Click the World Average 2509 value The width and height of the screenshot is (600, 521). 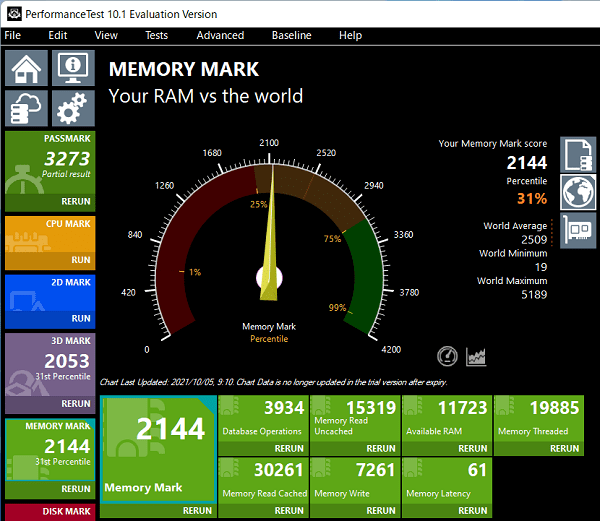click(534, 240)
